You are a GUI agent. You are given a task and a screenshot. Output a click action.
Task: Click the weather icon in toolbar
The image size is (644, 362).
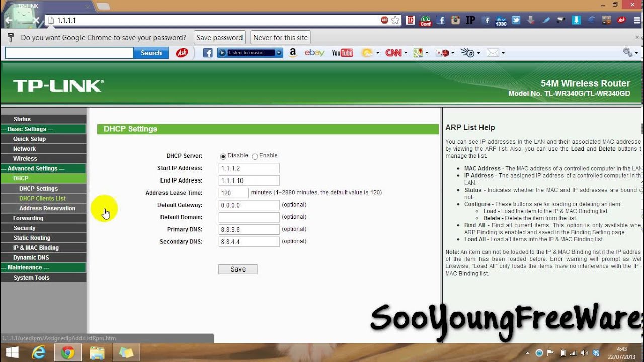[367, 53]
